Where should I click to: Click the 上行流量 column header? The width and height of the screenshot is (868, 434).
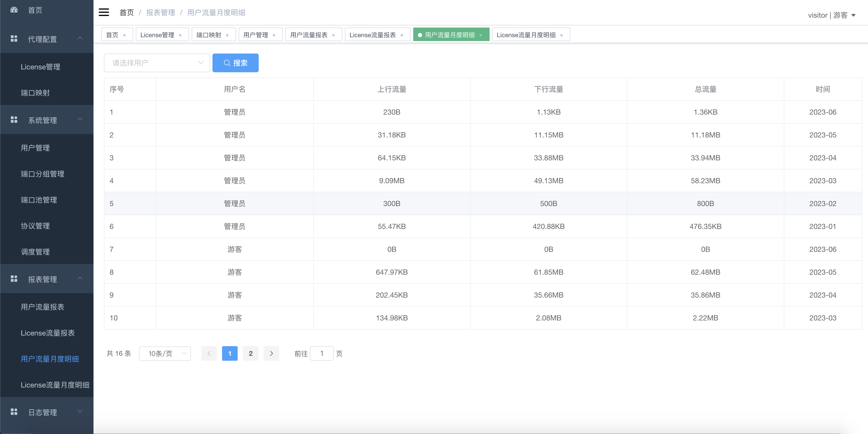(392, 89)
